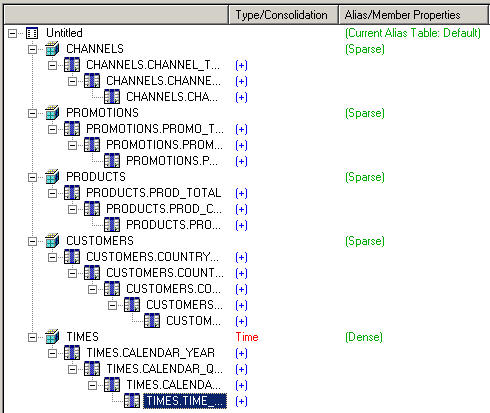Select the PROMOTIONS dimension name
Screen dimensions: 490x413
pos(102,113)
